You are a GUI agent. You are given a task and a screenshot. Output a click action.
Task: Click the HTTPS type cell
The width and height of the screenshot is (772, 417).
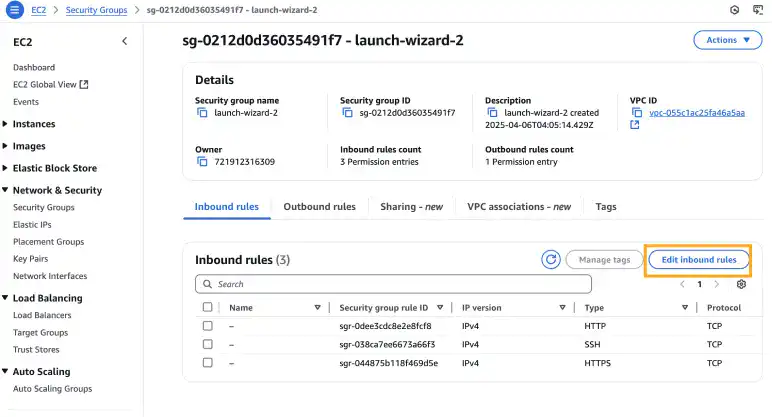pyautogui.click(x=597, y=363)
